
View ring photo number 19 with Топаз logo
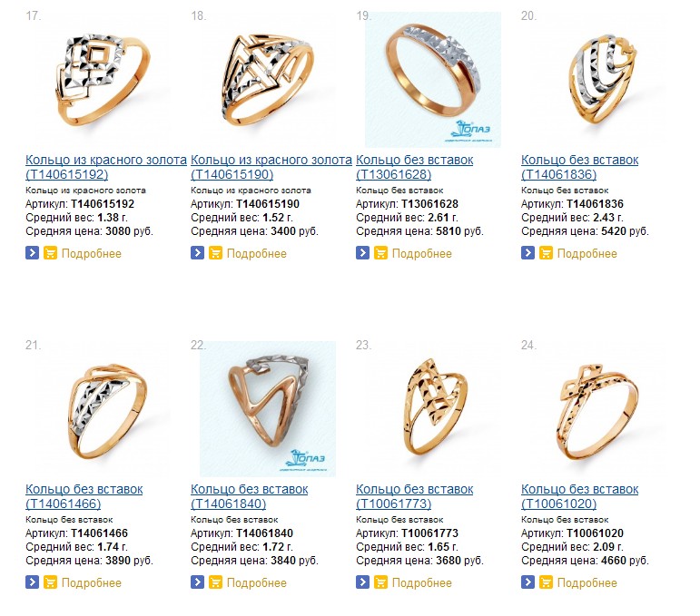click(432, 80)
